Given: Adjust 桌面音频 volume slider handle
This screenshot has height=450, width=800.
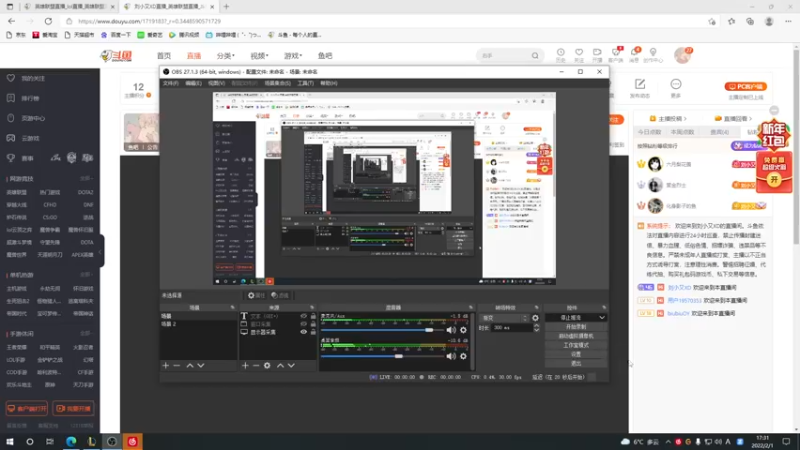Looking at the screenshot, I should [399, 356].
